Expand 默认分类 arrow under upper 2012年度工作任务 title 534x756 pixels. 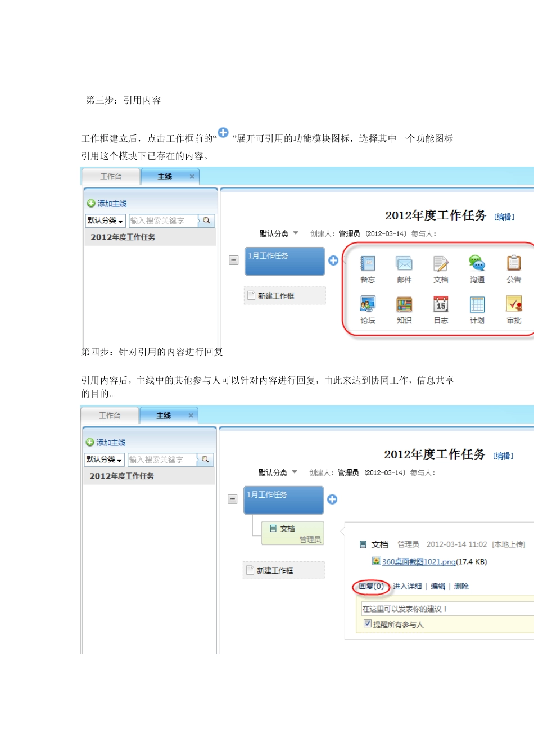296,233
